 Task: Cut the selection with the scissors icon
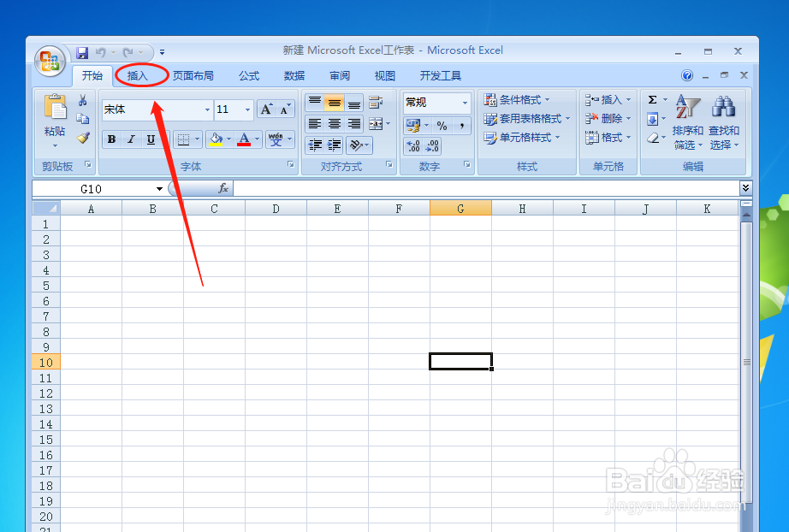coord(82,101)
